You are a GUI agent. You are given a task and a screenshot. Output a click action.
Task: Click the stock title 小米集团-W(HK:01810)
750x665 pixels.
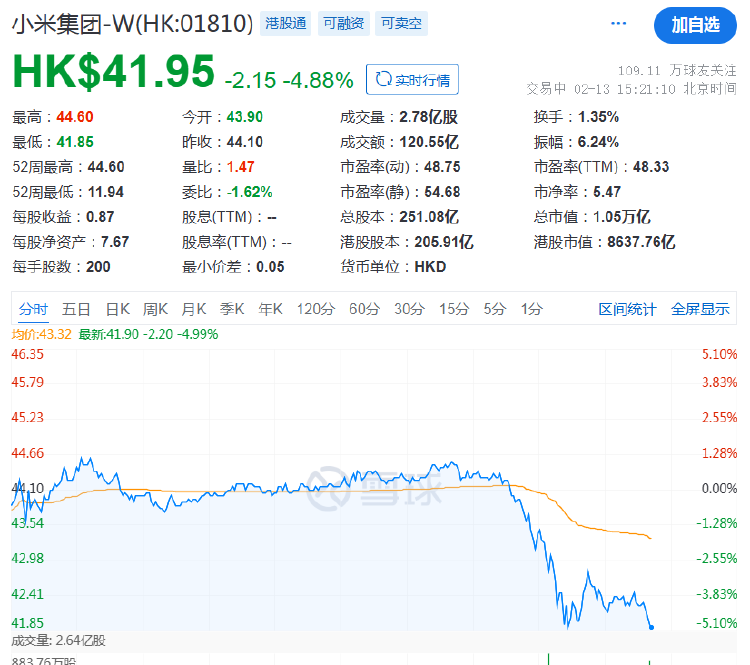coord(132,24)
